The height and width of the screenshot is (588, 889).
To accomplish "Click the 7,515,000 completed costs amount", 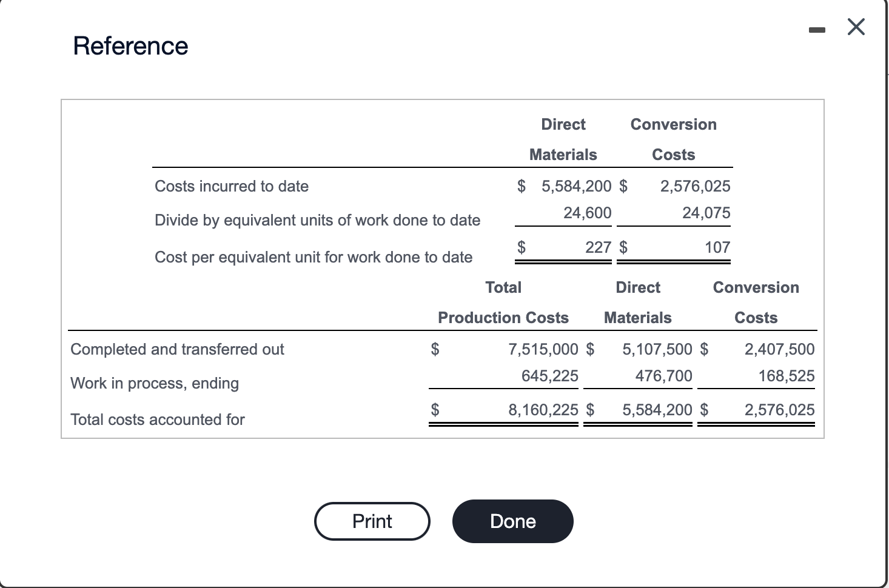I will 543,349.
